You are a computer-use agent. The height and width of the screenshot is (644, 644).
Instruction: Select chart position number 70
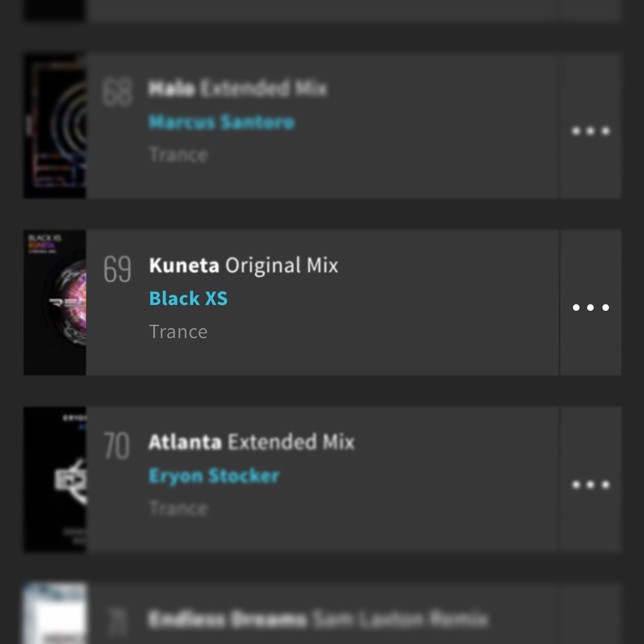coord(117,446)
